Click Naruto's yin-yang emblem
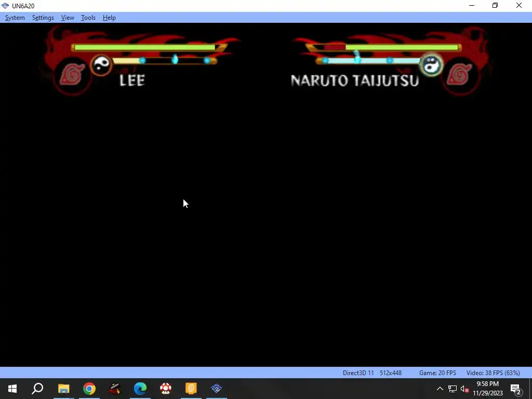532x399 pixels. pos(431,65)
